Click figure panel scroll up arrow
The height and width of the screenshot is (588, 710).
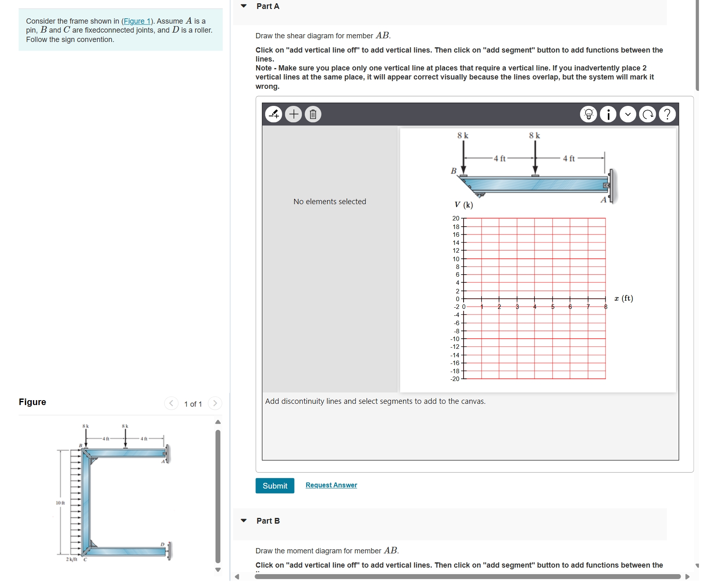[x=218, y=422]
